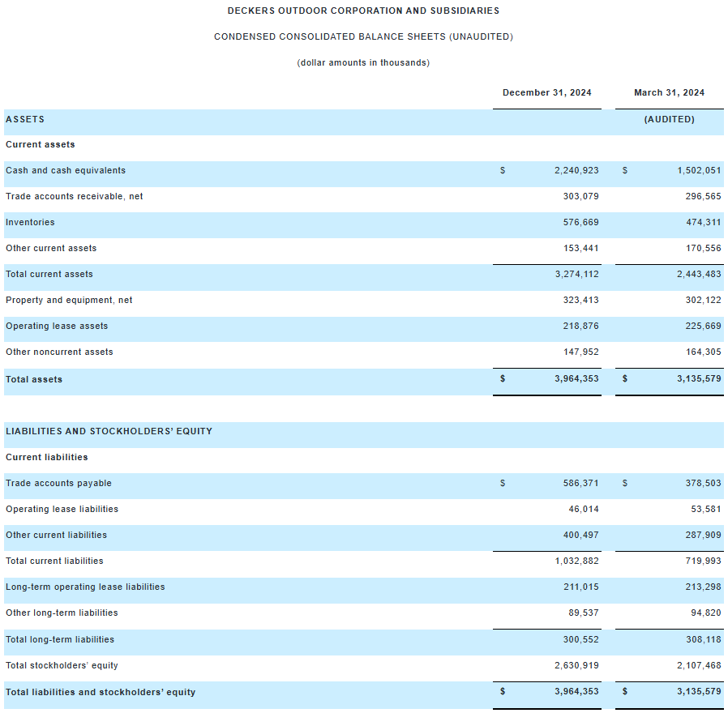The height and width of the screenshot is (713, 728).
Task: Select the 'Operating lease assets' label
Action: click(x=57, y=326)
